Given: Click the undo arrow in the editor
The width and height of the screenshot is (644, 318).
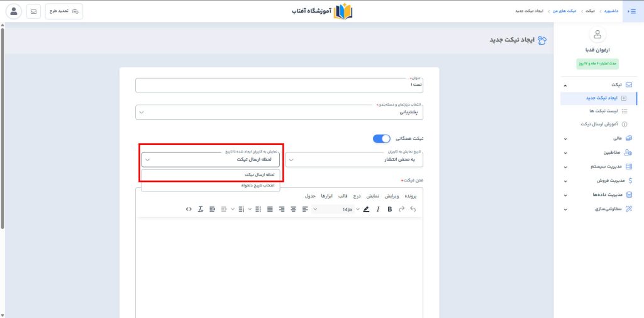Looking at the screenshot, I should pos(413,209).
